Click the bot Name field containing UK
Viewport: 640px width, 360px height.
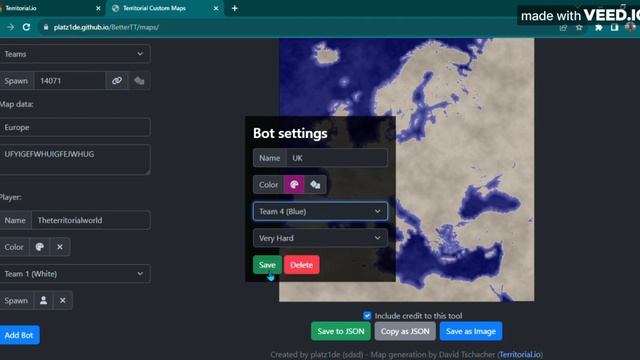click(x=337, y=158)
